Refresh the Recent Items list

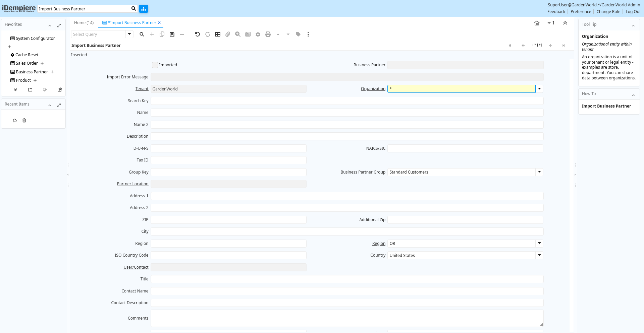click(15, 121)
